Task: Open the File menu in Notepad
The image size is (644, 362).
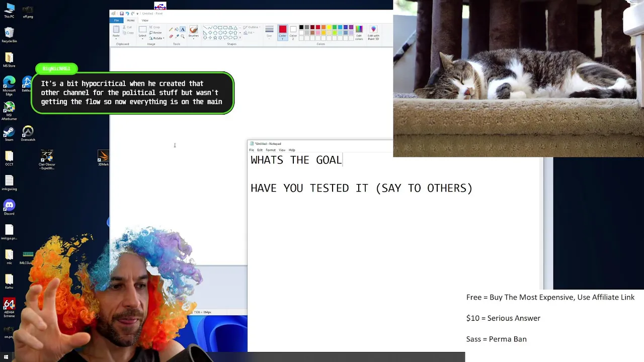Action: coord(252,150)
